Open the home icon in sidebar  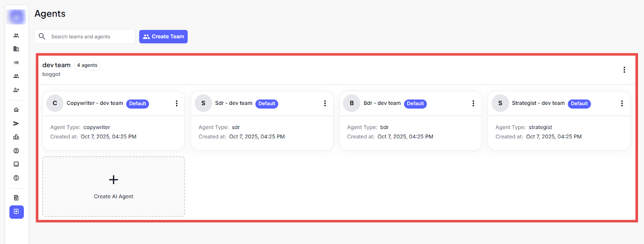click(16, 110)
